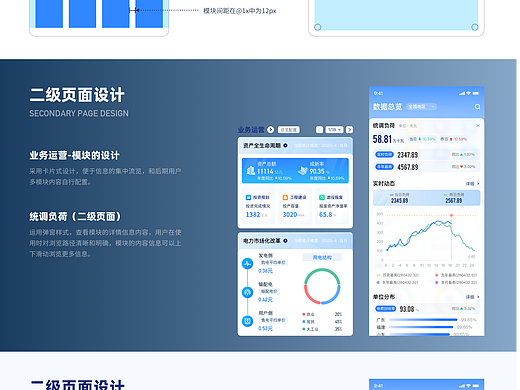The image size is (520, 390).
Task: Click the magenta dot legend entry under chart
Action: 456,282
